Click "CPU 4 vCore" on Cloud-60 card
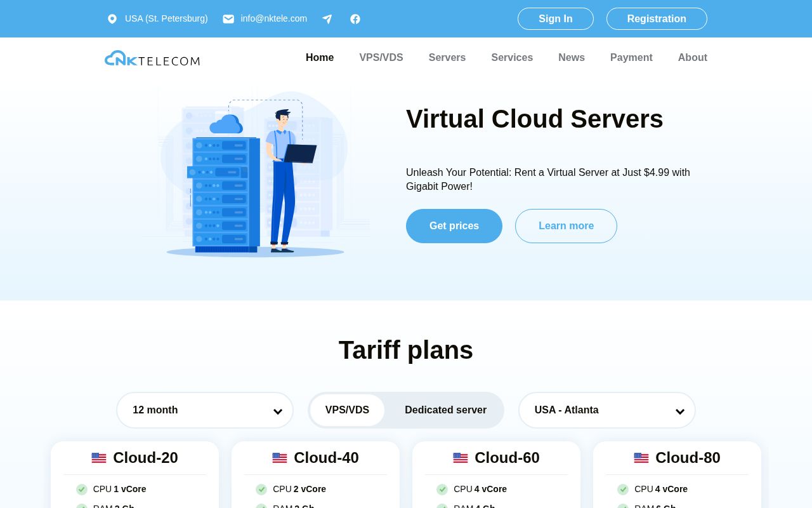 pos(480,490)
